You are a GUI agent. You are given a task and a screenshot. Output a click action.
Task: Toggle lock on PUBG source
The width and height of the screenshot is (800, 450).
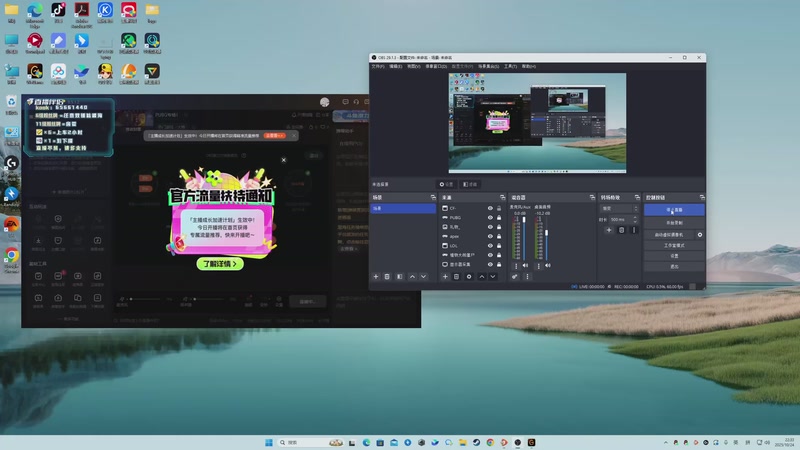pyautogui.click(x=499, y=217)
